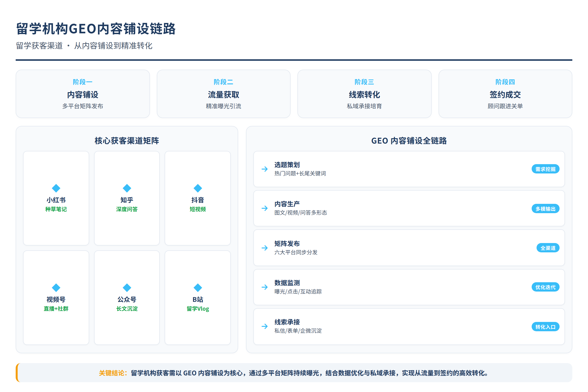Click the GEO 内容铺设全链路 section heading
The height and width of the screenshot is (392, 588).
[409, 141]
